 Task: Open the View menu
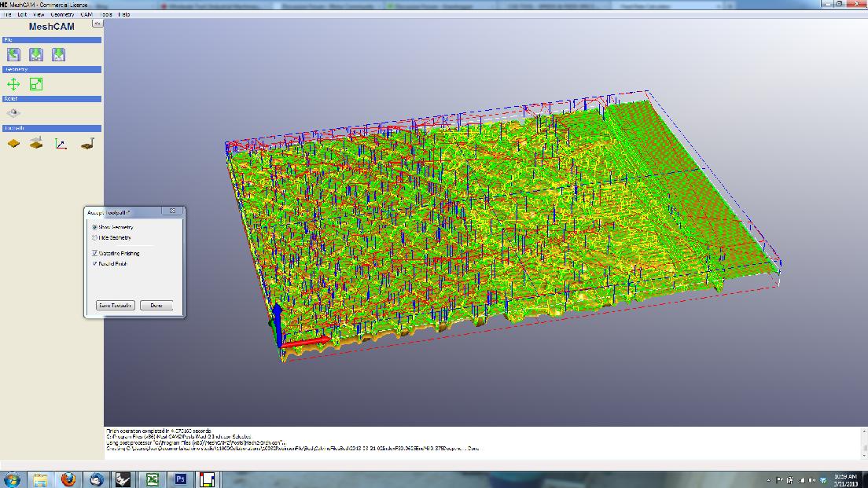click(39, 14)
